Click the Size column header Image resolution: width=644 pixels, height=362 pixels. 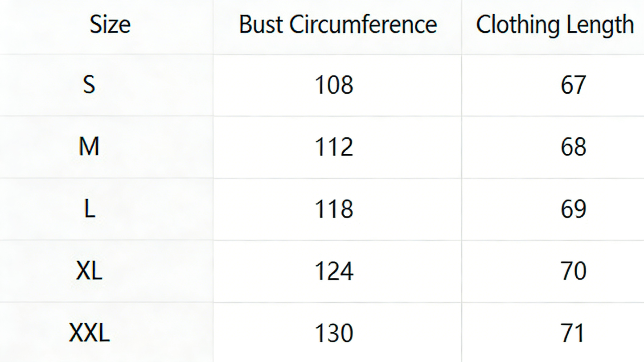pos(110,25)
